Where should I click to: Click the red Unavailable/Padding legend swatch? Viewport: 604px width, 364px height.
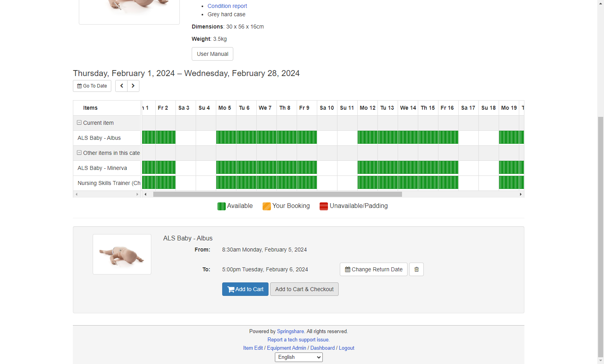(324, 206)
